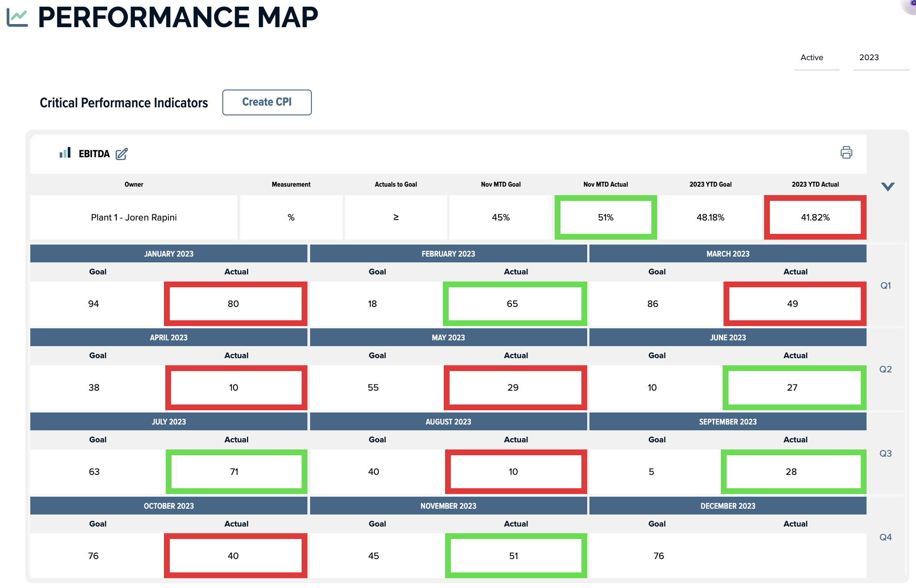
Task: Edit the EBITDA indicator via pencil icon
Action: [122, 154]
